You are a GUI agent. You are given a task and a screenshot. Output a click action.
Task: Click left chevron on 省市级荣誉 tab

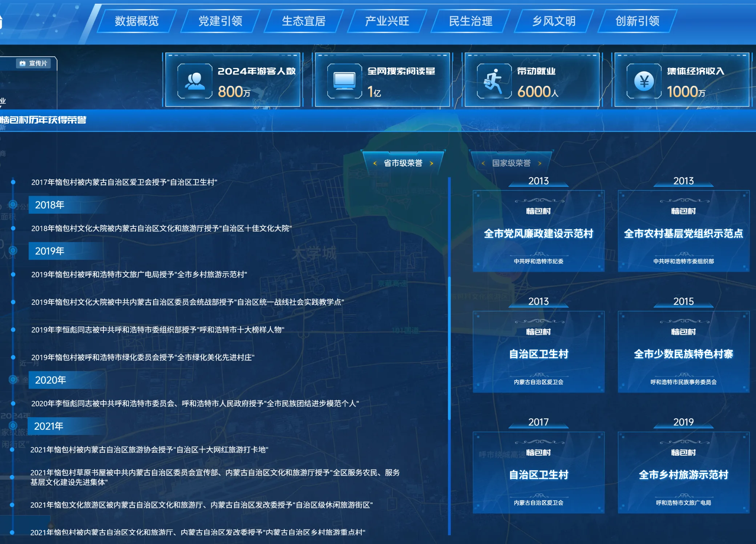point(375,163)
